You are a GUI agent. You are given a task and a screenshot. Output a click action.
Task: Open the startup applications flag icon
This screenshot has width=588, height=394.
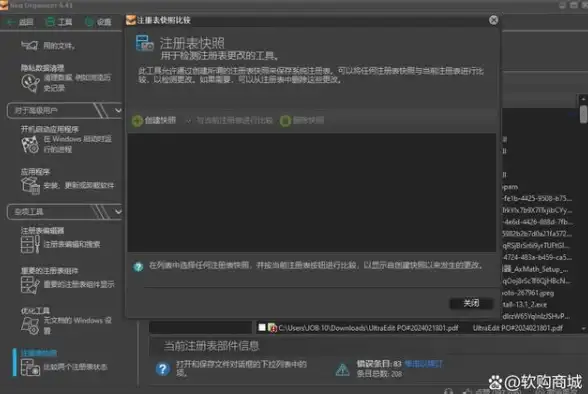tap(30, 144)
